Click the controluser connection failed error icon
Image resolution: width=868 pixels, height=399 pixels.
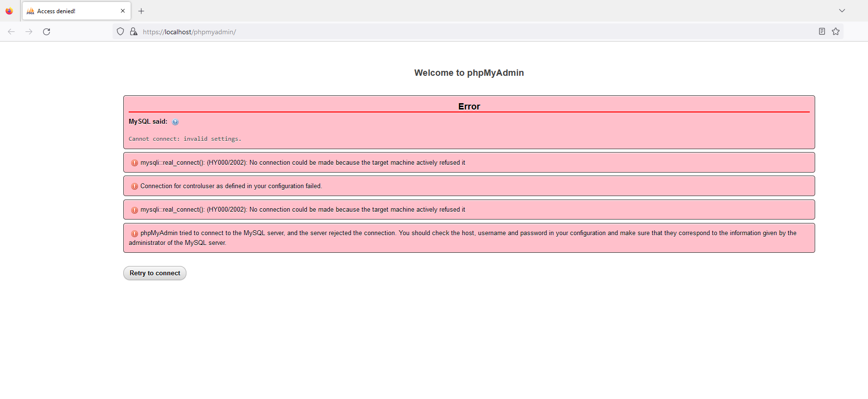point(135,186)
